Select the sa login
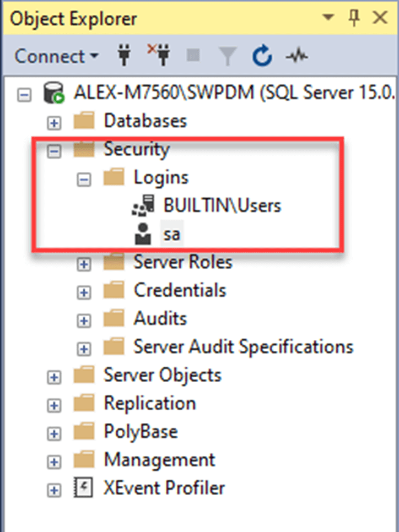 [172, 234]
